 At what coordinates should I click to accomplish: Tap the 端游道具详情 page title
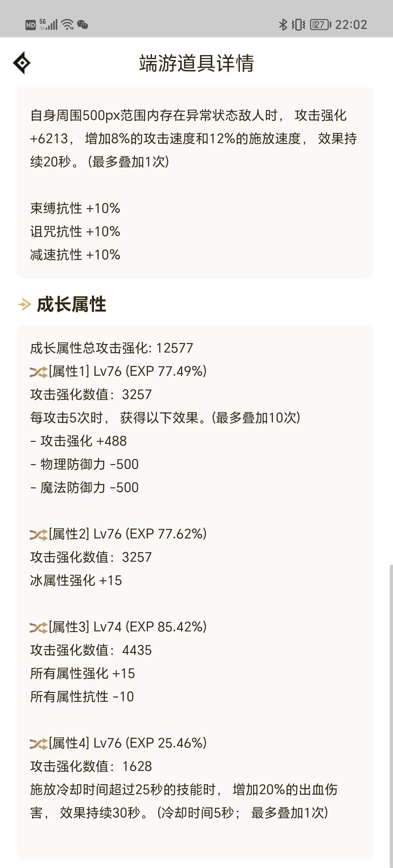coord(196,63)
